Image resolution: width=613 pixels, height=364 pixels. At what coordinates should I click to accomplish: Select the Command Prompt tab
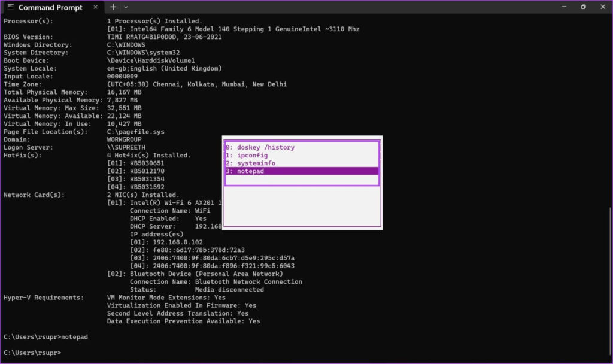51,7
